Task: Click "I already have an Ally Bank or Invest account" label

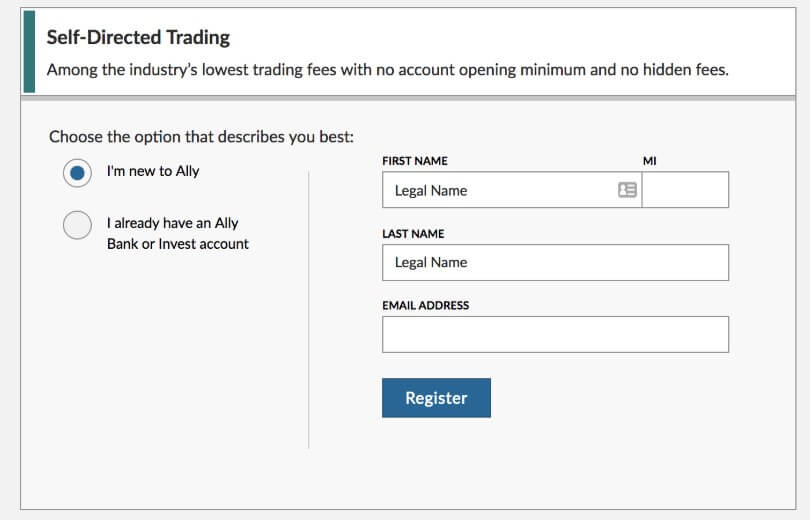Action: (178, 233)
